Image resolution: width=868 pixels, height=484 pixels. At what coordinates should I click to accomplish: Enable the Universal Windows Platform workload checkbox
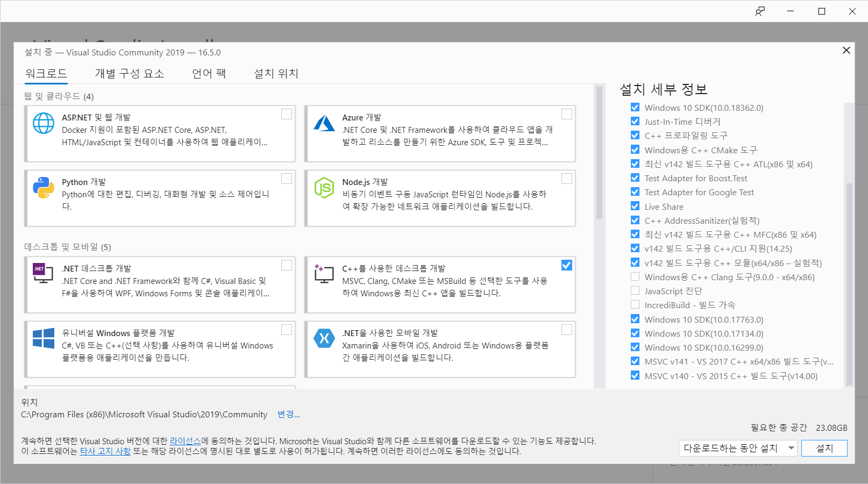tap(287, 330)
